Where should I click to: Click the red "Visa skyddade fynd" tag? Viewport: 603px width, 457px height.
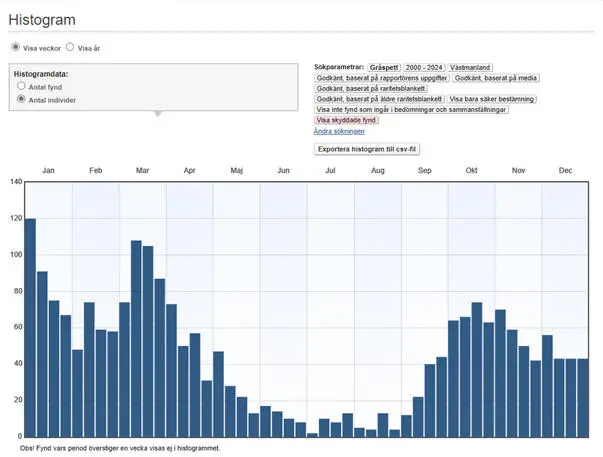point(347,120)
